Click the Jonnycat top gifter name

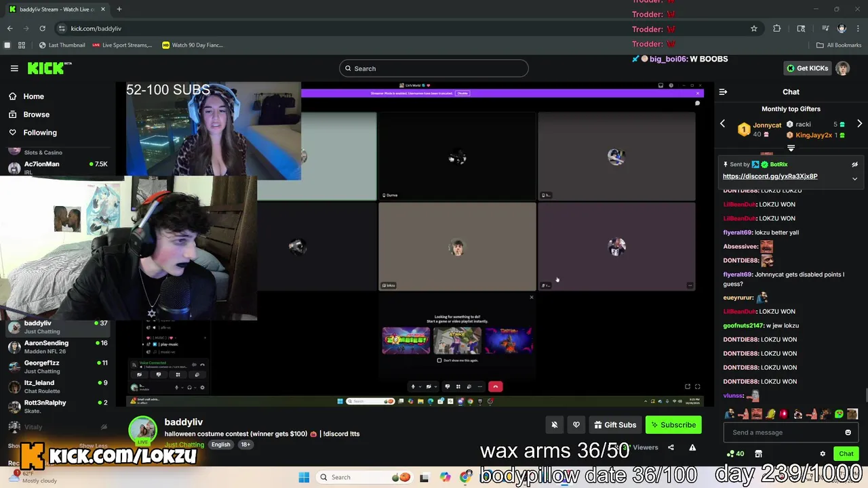tap(767, 125)
